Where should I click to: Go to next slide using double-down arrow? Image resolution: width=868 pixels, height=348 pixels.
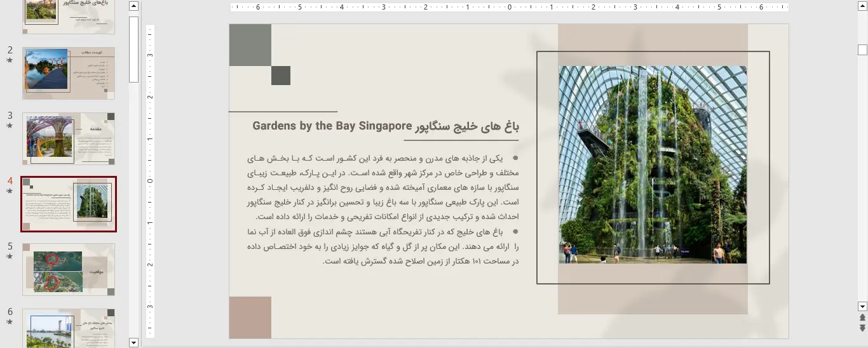coord(862,328)
